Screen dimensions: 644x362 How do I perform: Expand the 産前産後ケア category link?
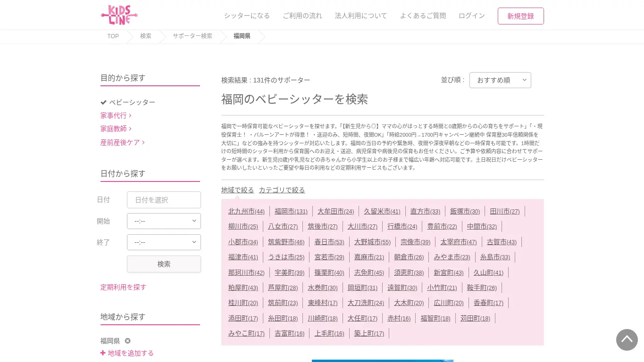[x=122, y=142]
